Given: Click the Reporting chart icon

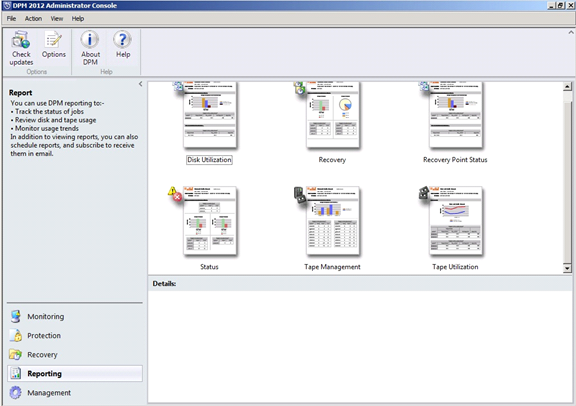Looking at the screenshot, I should [x=15, y=373].
